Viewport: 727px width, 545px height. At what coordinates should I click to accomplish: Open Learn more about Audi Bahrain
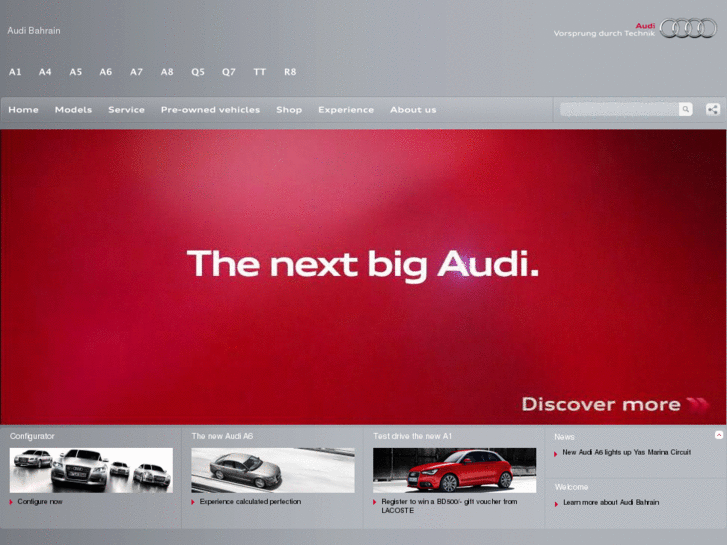611,502
